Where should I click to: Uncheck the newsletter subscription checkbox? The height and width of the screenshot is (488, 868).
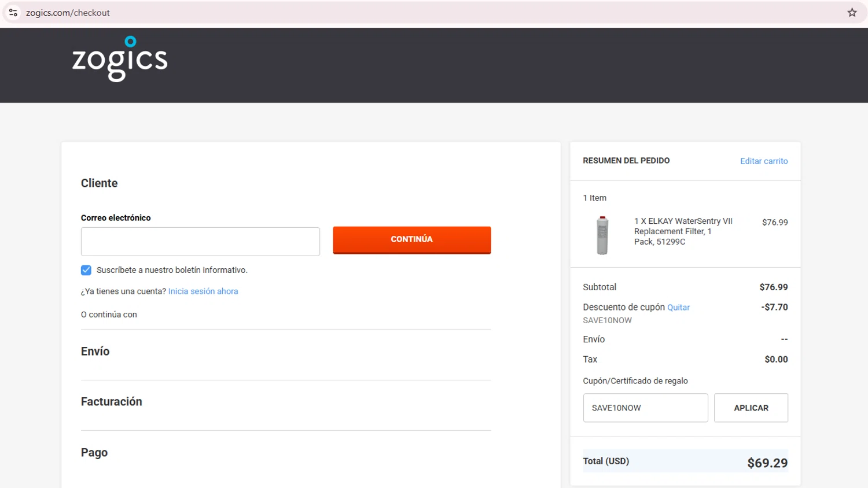pyautogui.click(x=86, y=270)
